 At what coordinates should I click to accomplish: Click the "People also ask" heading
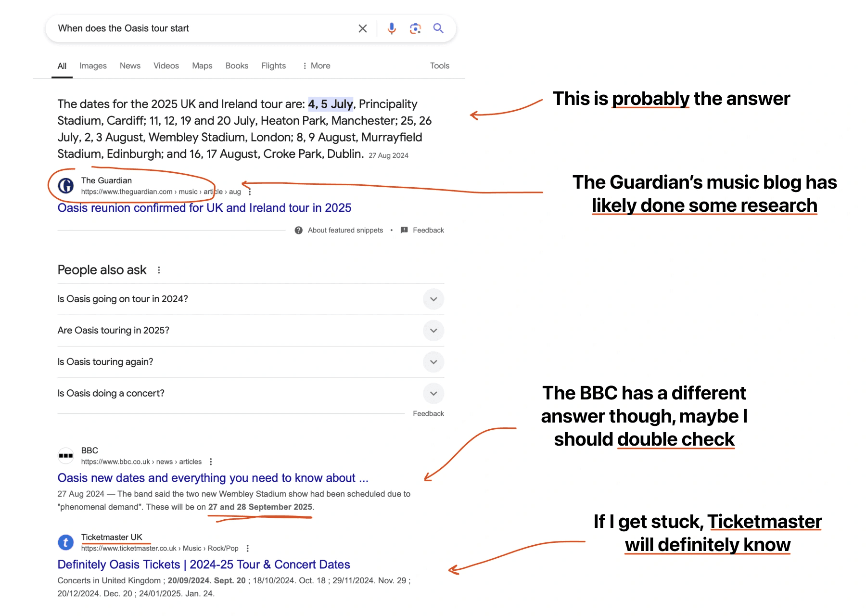tap(102, 270)
